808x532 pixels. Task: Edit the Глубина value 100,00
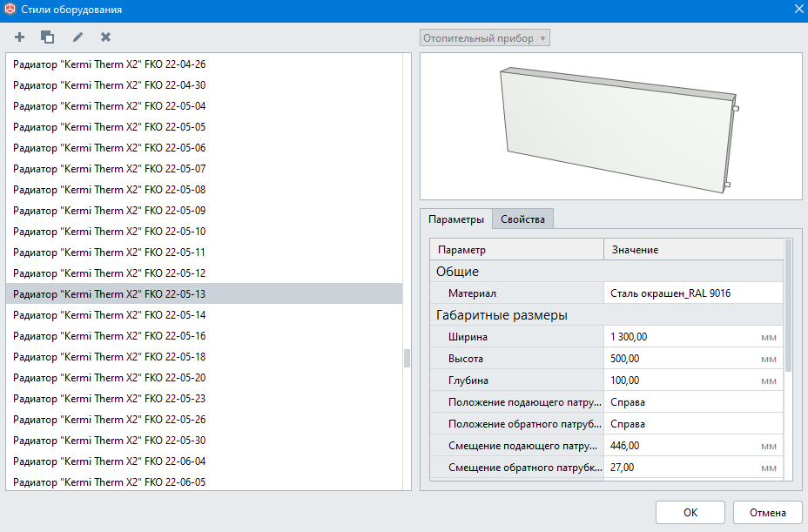click(x=694, y=380)
